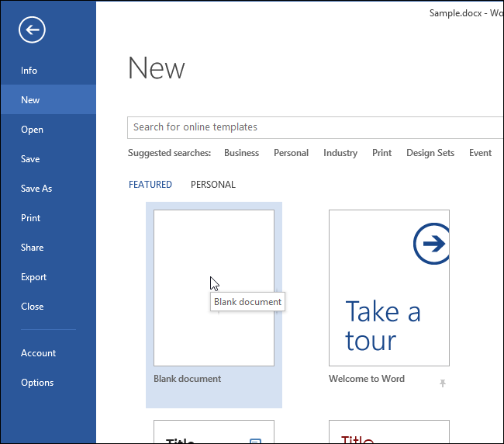Click the back arrow circle icon
The height and width of the screenshot is (444, 504).
[32, 30]
